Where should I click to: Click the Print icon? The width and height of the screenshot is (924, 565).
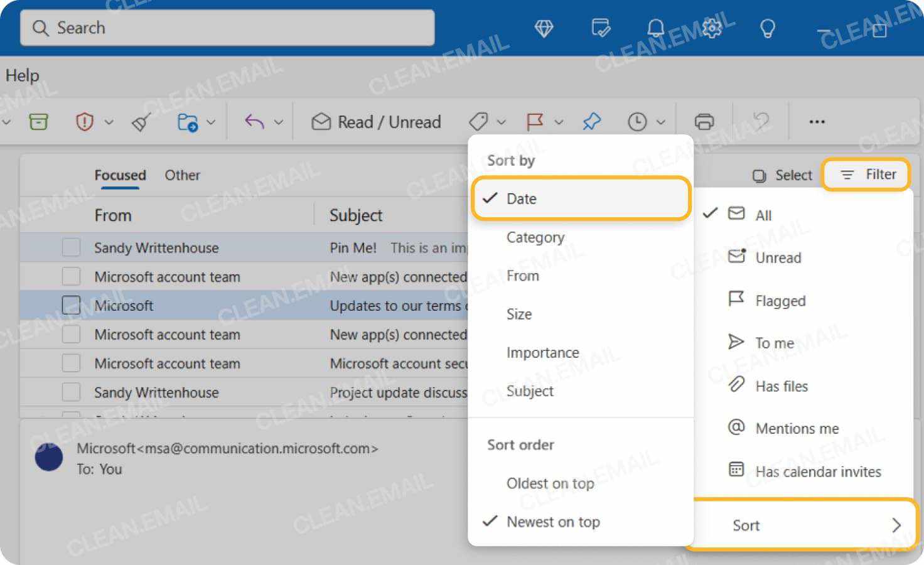point(705,121)
